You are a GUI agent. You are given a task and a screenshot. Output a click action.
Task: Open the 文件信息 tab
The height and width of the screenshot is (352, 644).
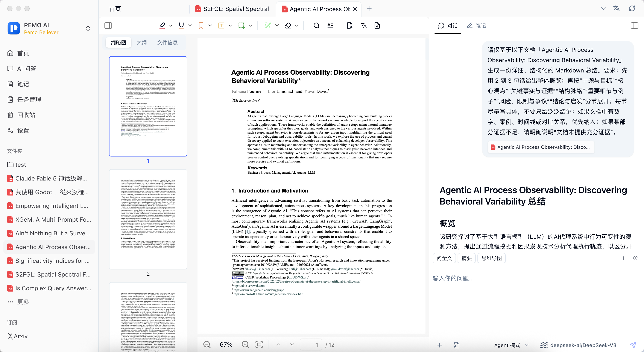tap(167, 42)
